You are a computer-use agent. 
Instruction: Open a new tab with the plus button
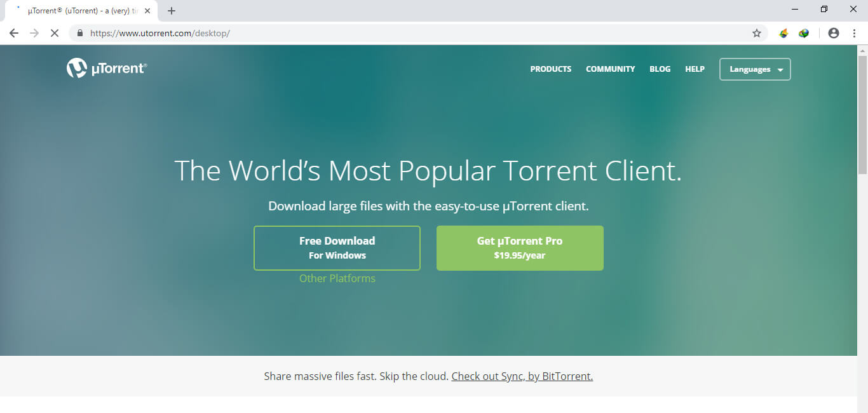tap(172, 11)
